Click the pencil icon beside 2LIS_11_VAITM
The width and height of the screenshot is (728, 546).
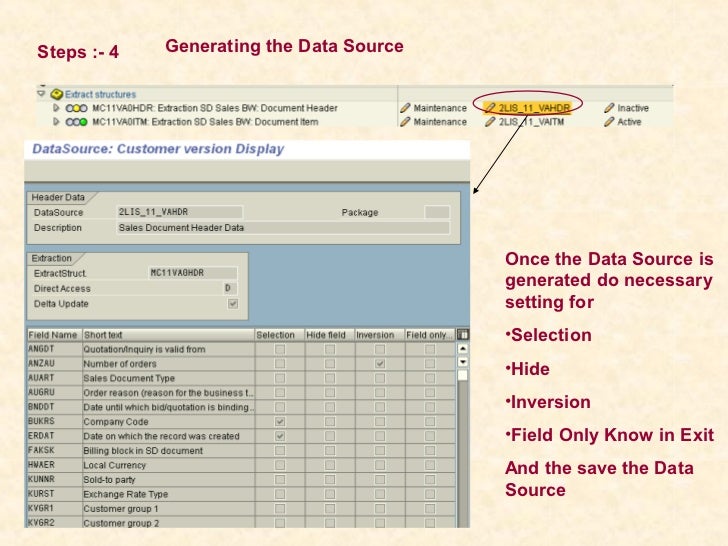click(490, 122)
